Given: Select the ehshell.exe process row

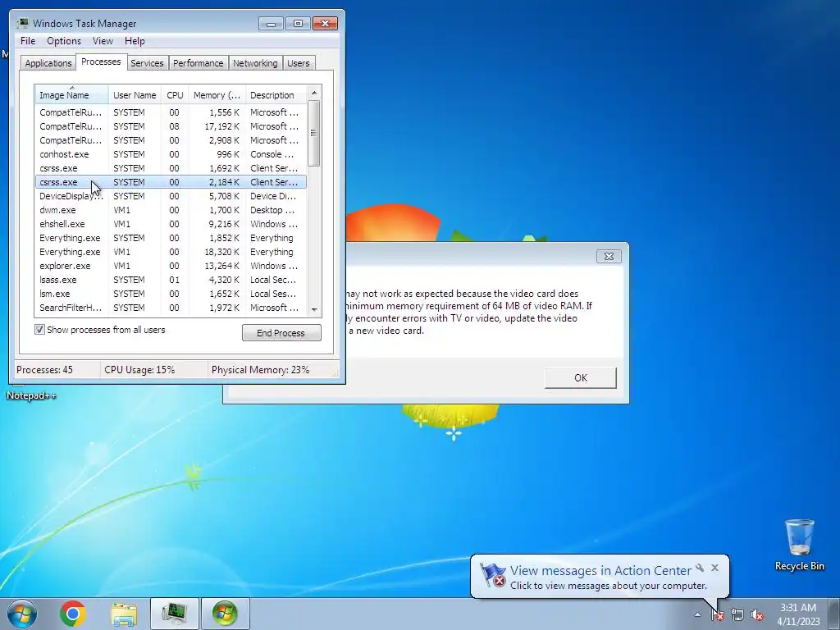Looking at the screenshot, I should pyautogui.click(x=171, y=224).
